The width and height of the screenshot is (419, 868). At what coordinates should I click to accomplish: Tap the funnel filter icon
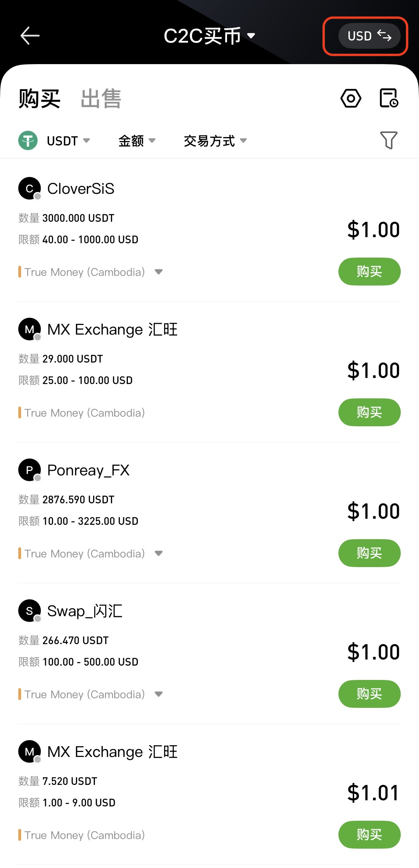(x=389, y=140)
